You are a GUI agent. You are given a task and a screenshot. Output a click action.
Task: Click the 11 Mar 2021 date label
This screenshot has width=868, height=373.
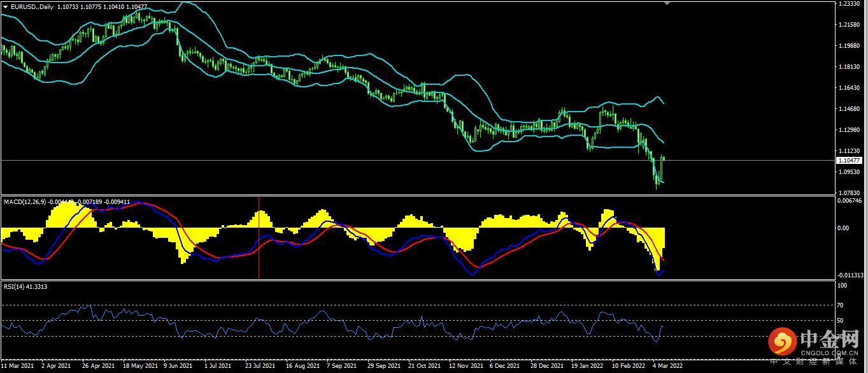coord(18,367)
